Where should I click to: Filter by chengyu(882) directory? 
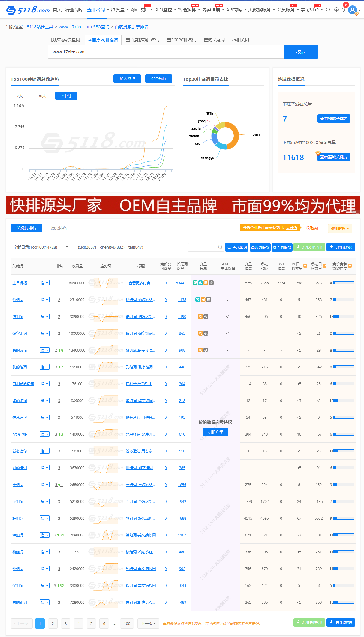(112, 247)
